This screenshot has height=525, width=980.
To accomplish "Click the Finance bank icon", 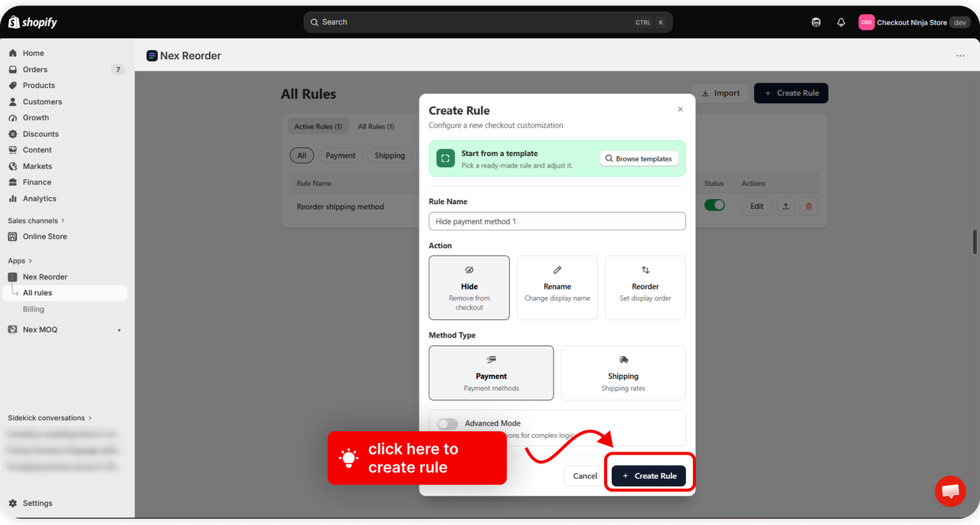I will [13, 182].
